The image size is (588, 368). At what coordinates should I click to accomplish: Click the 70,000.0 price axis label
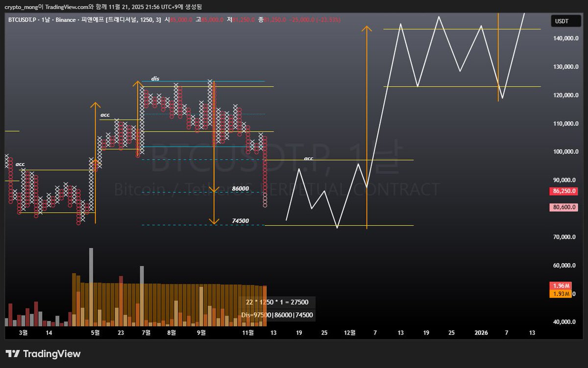coord(564,237)
